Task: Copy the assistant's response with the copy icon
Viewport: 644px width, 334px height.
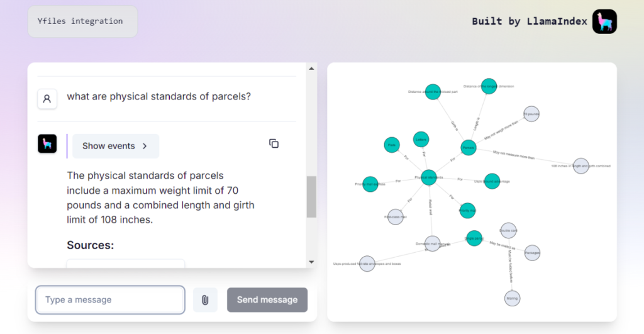Action: click(274, 143)
